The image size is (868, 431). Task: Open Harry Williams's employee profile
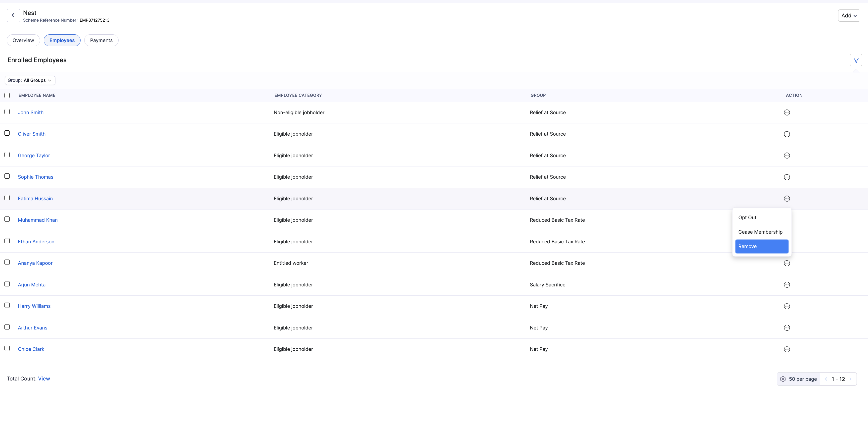[x=34, y=306]
